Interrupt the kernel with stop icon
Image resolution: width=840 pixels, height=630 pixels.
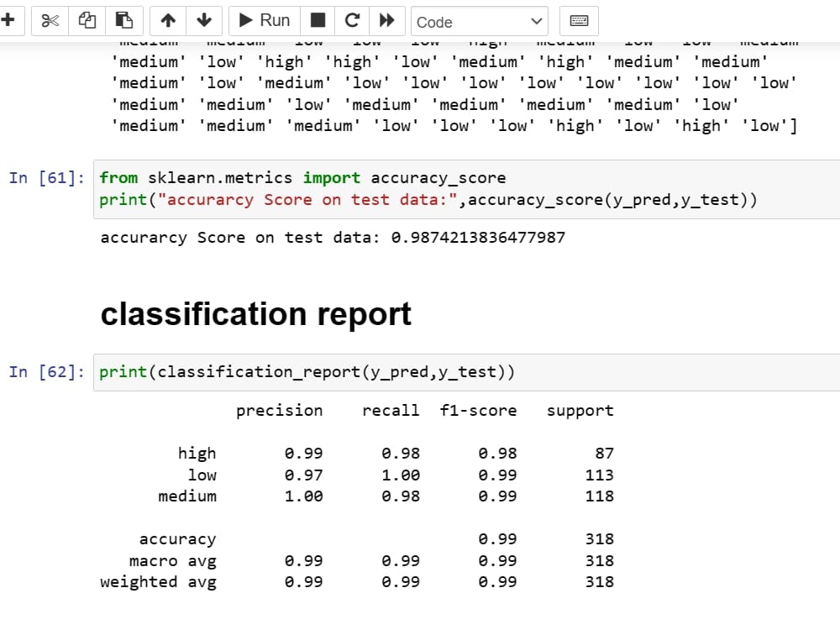(x=318, y=20)
